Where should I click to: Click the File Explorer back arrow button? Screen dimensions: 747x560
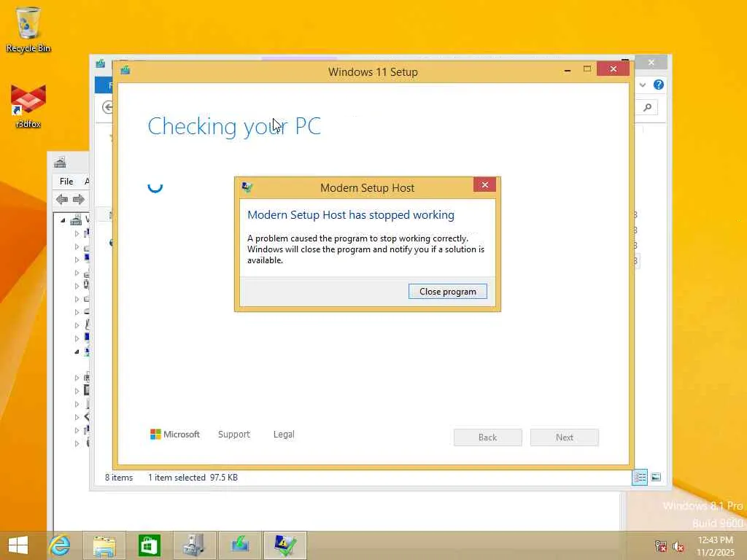(x=108, y=107)
